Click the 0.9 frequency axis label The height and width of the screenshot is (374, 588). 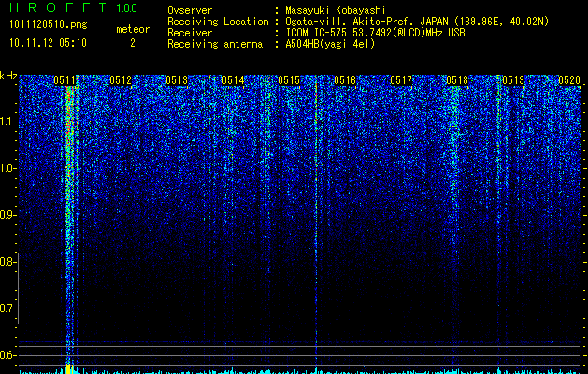(x=7, y=215)
